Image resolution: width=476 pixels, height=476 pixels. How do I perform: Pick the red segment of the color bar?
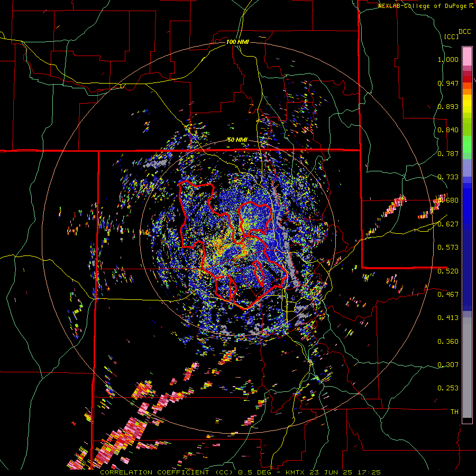tap(467, 79)
